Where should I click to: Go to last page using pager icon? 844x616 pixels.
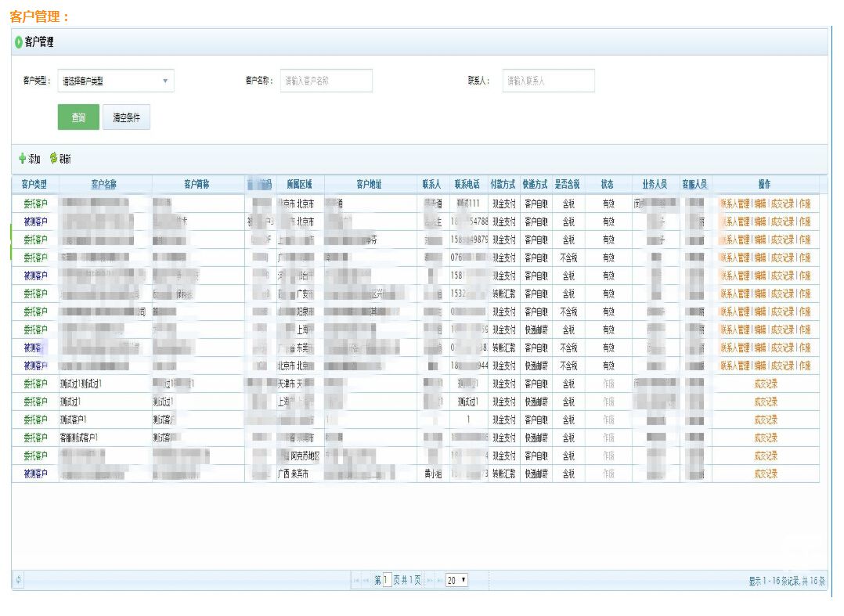pos(438,581)
